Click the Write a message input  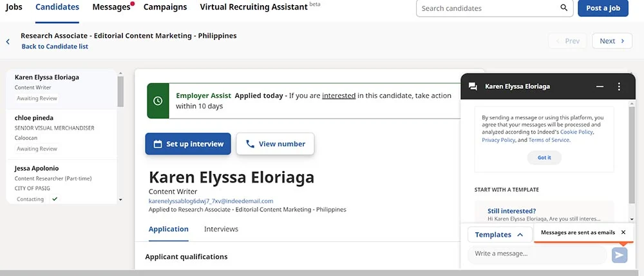537,254
